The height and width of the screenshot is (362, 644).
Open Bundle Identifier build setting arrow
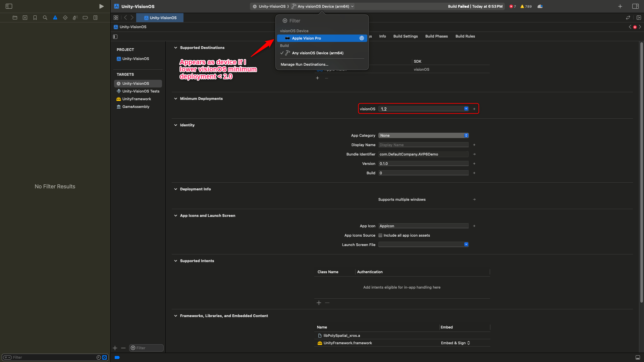(474, 155)
